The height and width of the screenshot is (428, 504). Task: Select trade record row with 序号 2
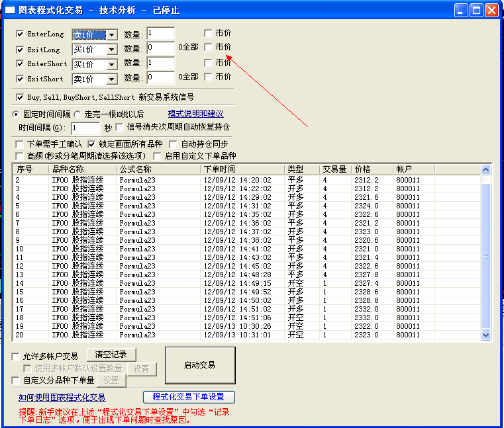click(x=247, y=180)
